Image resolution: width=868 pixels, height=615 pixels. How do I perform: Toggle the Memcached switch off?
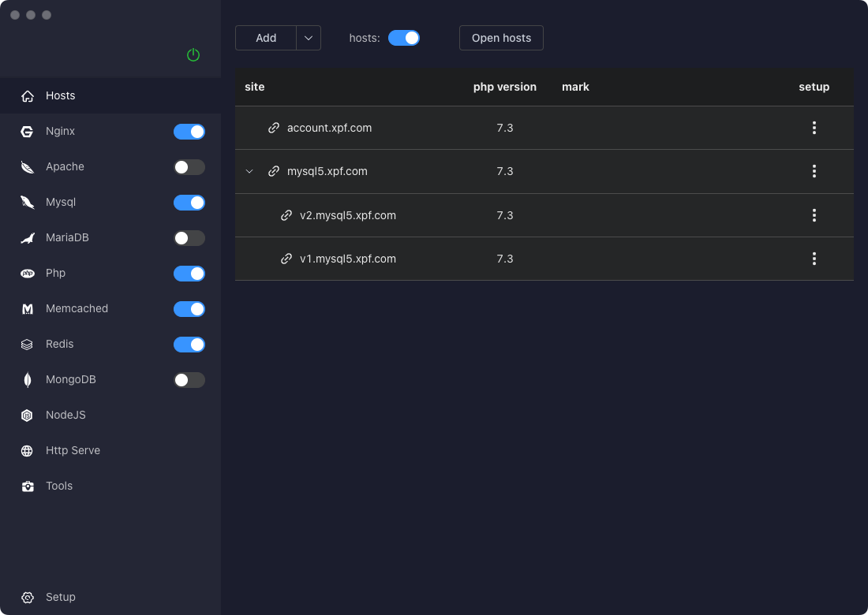tap(189, 308)
